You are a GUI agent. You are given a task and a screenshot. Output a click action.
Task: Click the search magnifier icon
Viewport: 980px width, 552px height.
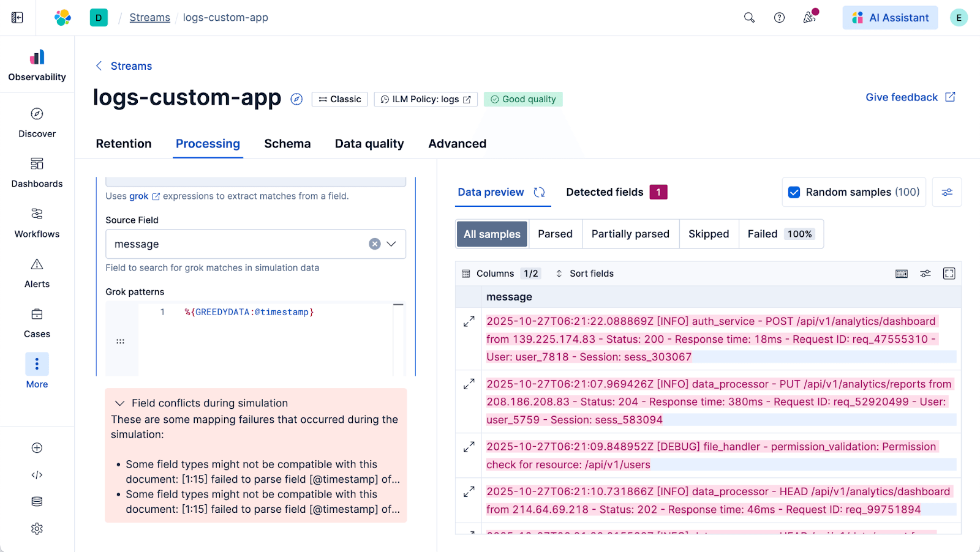point(749,18)
